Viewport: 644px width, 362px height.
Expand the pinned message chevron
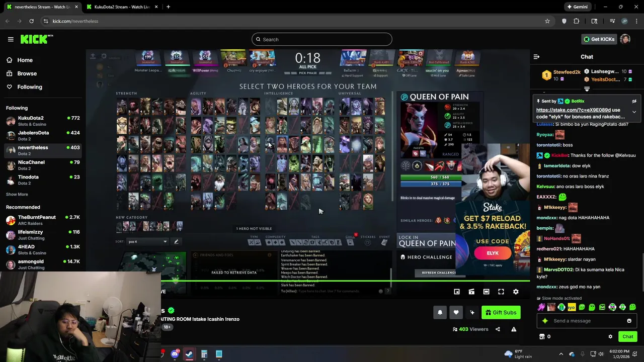pyautogui.click(x=634, y=112)
